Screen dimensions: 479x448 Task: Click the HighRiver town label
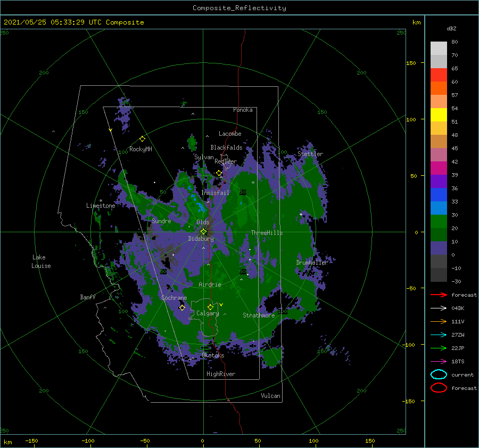(221, 374)
